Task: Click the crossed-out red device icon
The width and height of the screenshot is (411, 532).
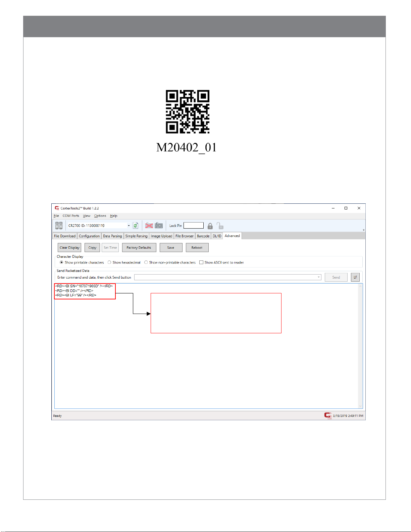Action: 149,226
